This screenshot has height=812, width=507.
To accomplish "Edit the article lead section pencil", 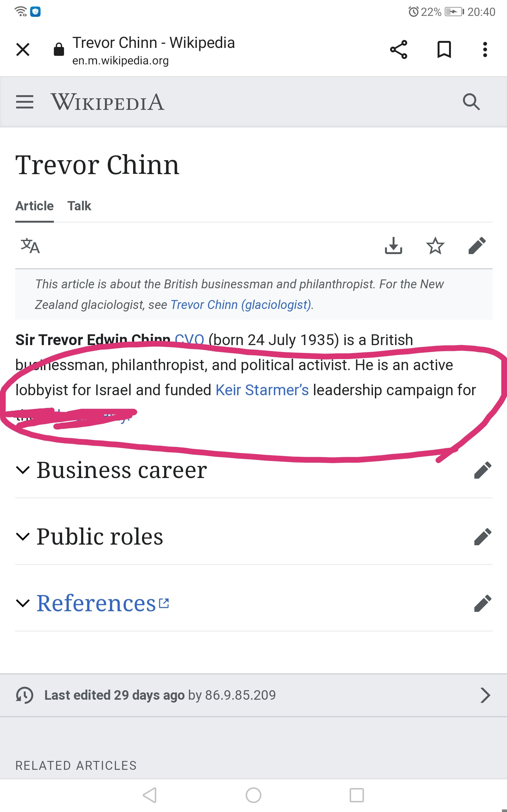I will (477, 246).
